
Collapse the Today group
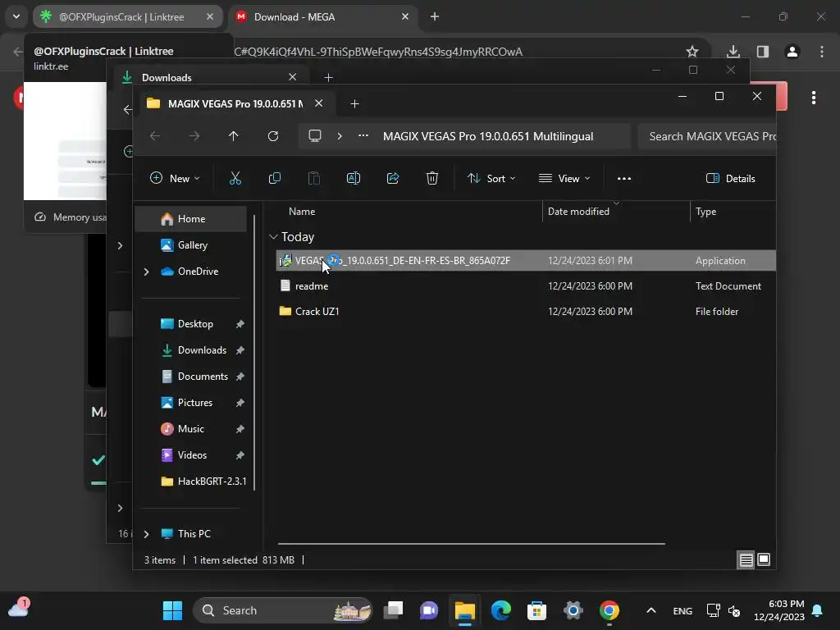point(273,237)
